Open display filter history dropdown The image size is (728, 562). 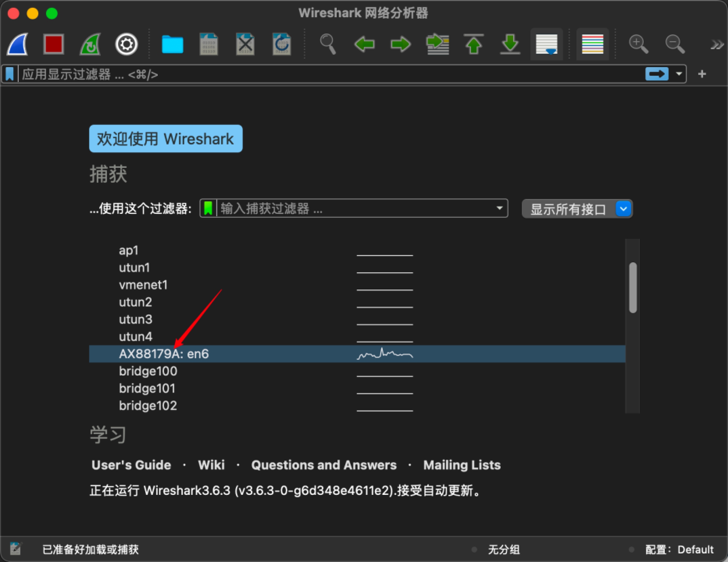point(679,74)
